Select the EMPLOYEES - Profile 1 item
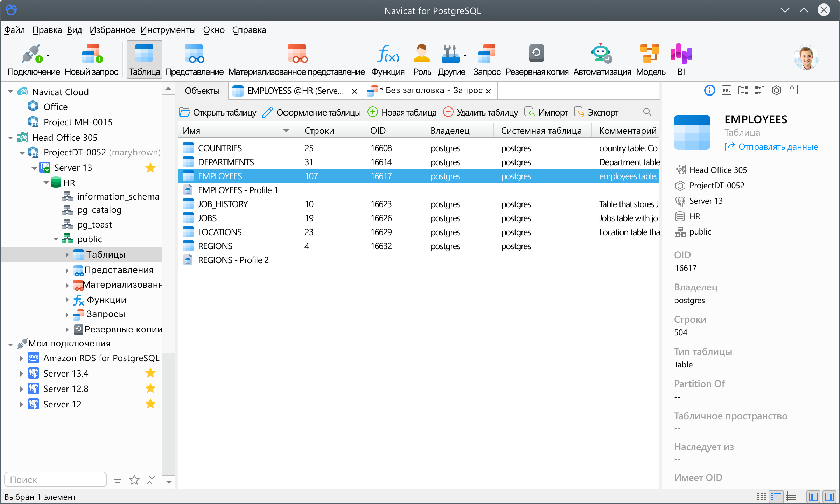The width and height of the screenshot is (840, 504). coord(419,190)
